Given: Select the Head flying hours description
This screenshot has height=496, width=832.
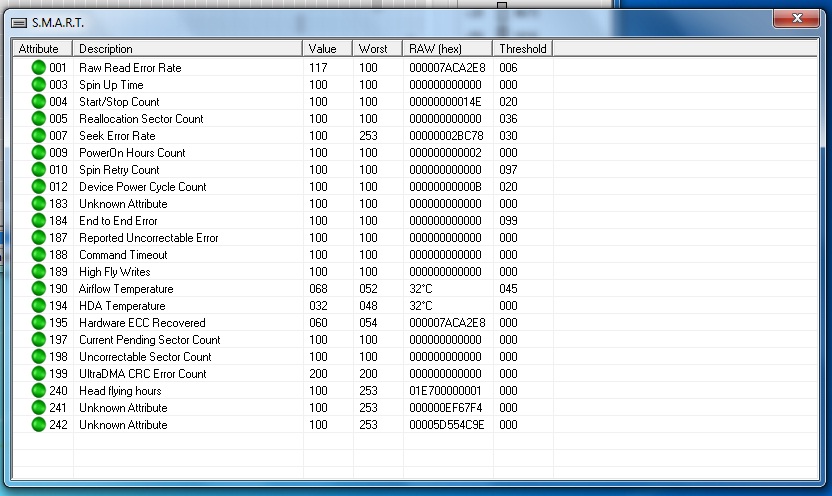Looking at the screenshot, I should coord(120,391).
